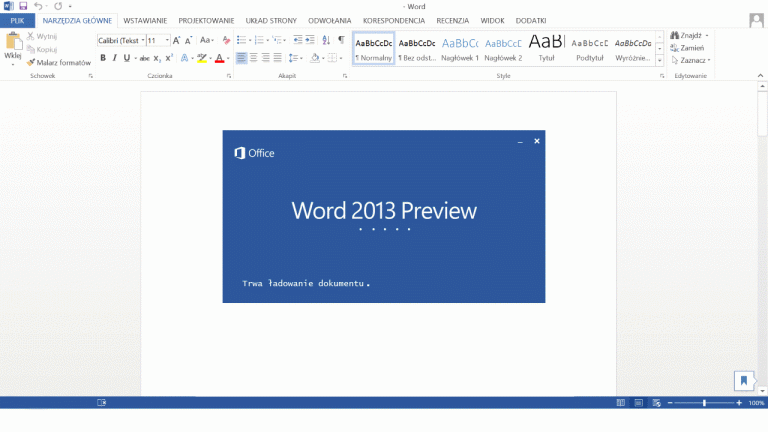Close the Word 2013 Preview splash
Screen dimensions: 768x432
(x=537, y=141)
